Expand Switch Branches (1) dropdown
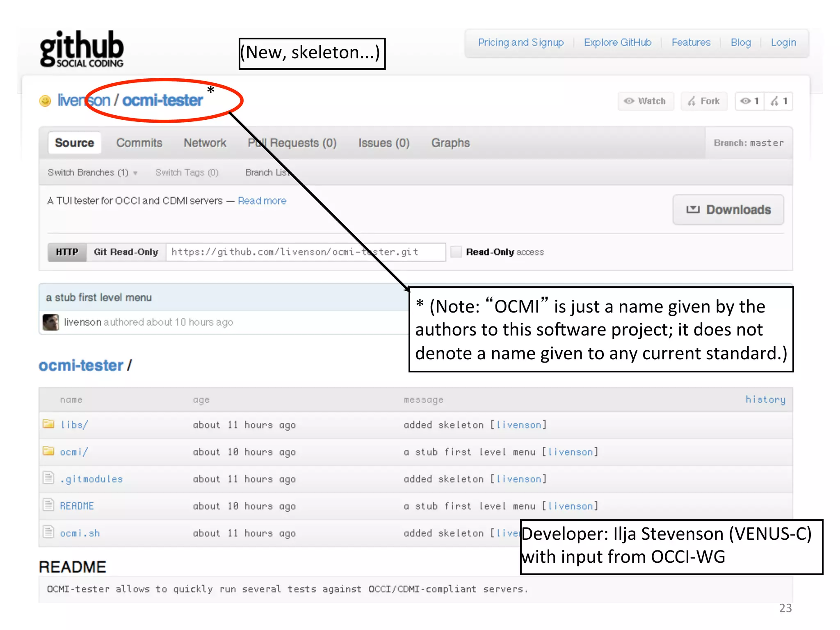Screen dimensions: 840x630 92,173
